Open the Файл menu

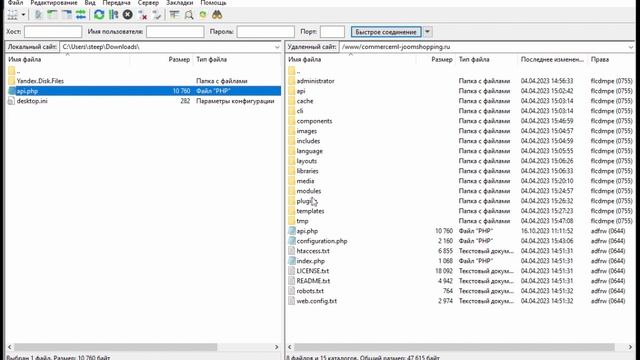16,3
